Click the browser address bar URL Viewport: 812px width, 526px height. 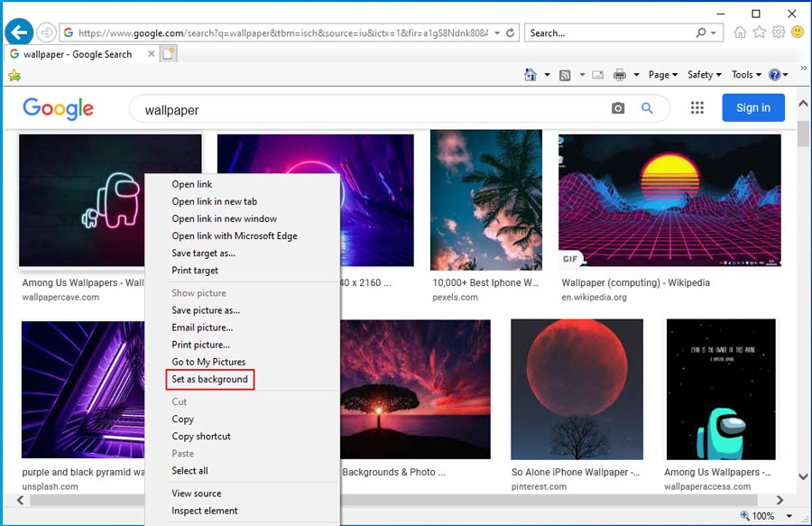coord(282,32)
